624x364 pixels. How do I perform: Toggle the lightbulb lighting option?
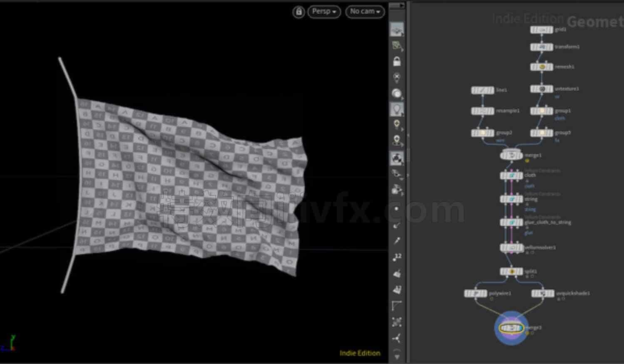click(x=397, y=109)
